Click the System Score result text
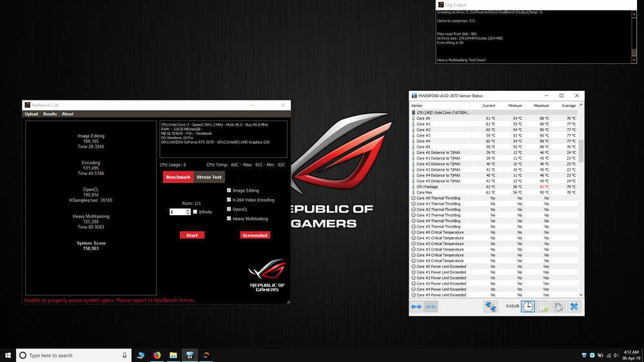The width and height of the screenshot is (644, 362). coord(91,246)
